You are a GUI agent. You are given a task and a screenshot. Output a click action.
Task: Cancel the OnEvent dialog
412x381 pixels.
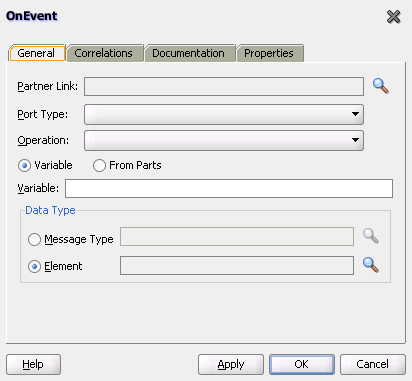click(373, 364)
